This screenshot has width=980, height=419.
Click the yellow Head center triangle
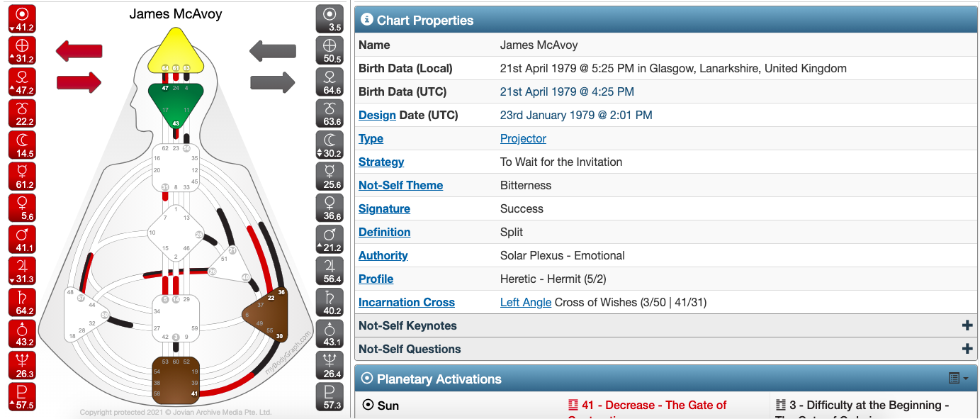[x=176, y=51]
